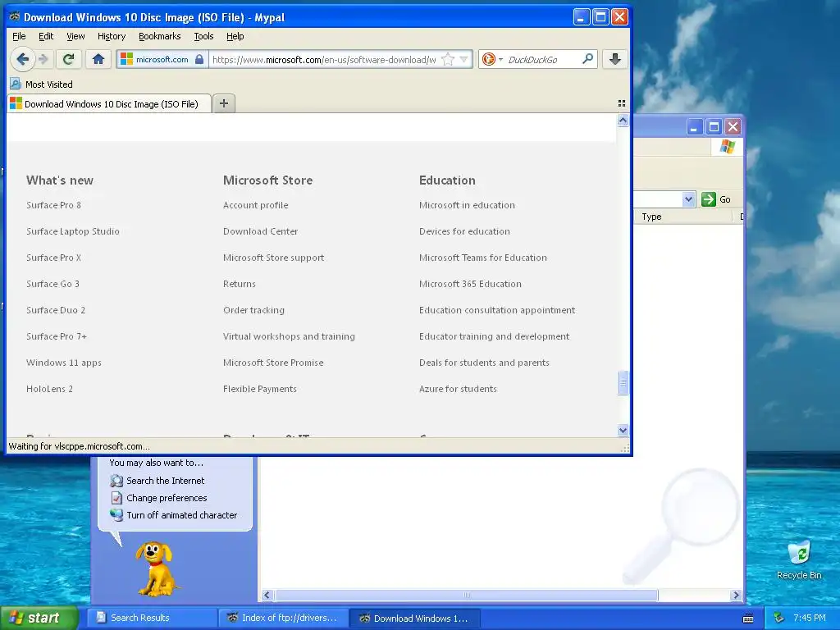Open the Surface Pro X link
The image size is (840, 630).
tap(53, 258)
